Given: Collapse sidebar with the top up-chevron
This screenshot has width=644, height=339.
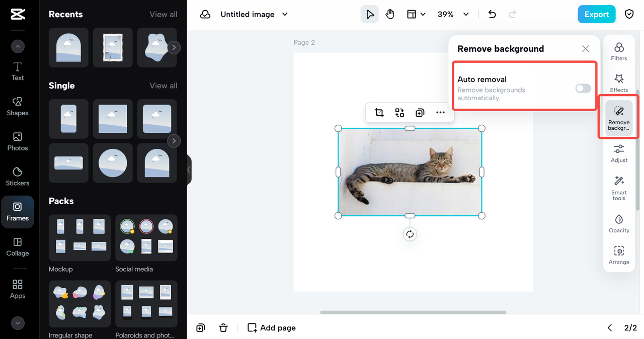Looking at the screenshot, I should 18,47.
